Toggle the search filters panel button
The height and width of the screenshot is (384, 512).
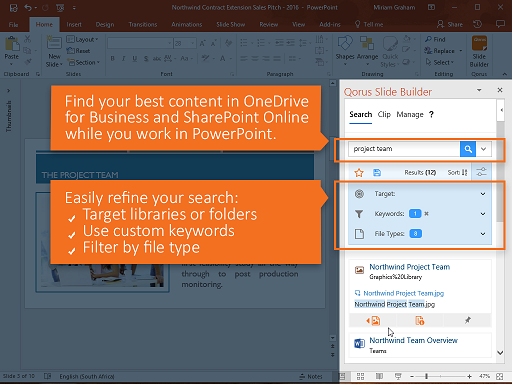[x=481, y=172]
